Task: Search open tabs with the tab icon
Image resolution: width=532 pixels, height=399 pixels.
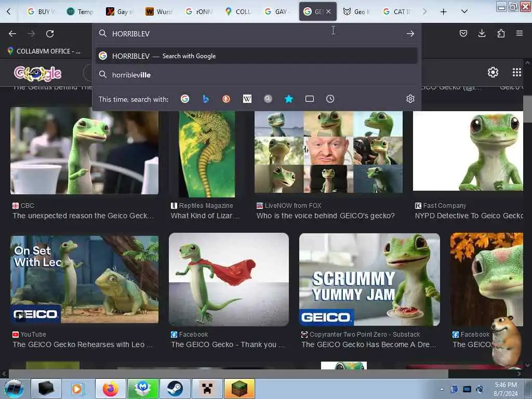Action: 310,99
